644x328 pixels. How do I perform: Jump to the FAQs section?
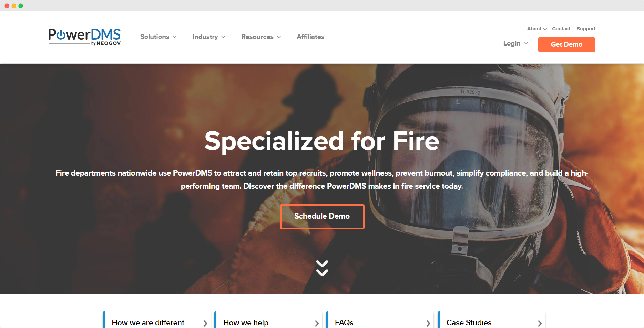point(344,322)
